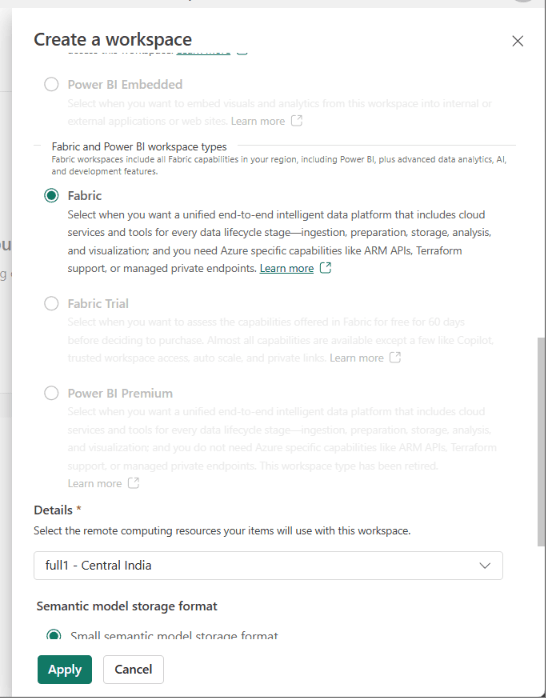
Task: Click the capacity dropdown chevron arrow
Action: click(x=485, y=565)
